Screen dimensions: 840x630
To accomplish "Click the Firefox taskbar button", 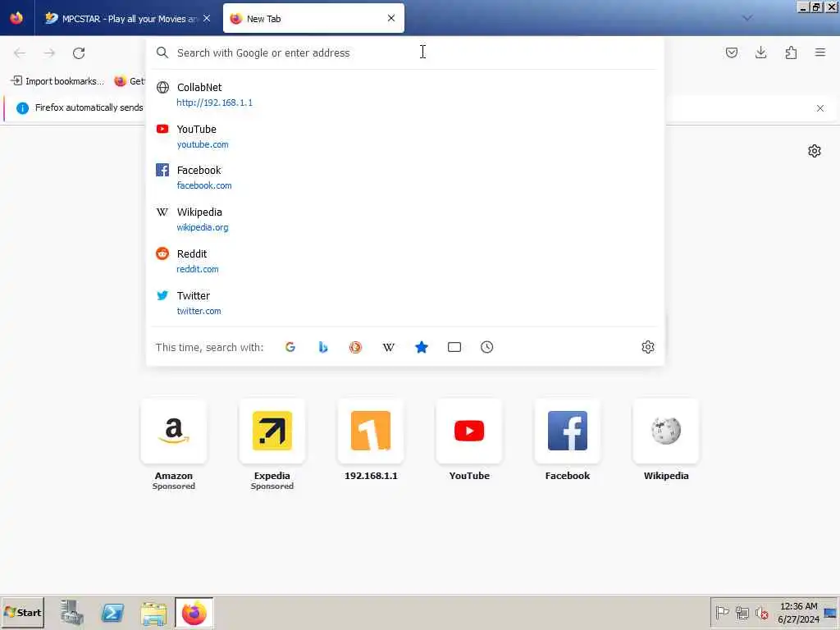I will (x=194, y=612).
